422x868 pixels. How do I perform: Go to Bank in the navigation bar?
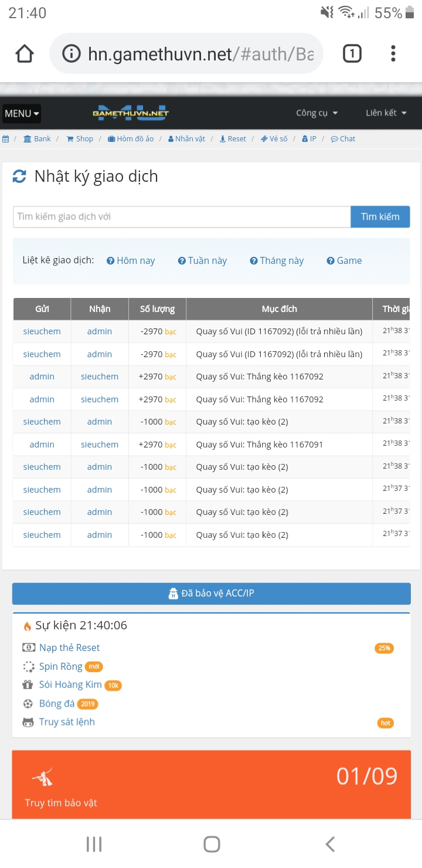coord(37,139)
